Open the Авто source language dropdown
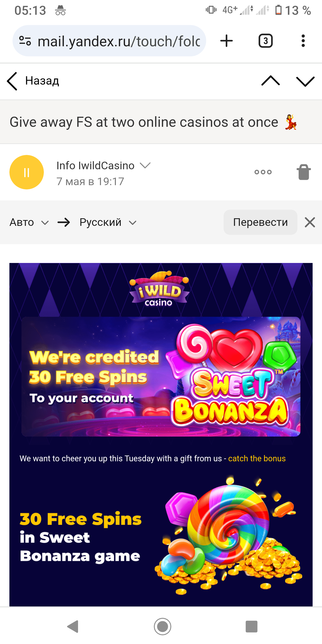322x644 pixels. (29, 222)
